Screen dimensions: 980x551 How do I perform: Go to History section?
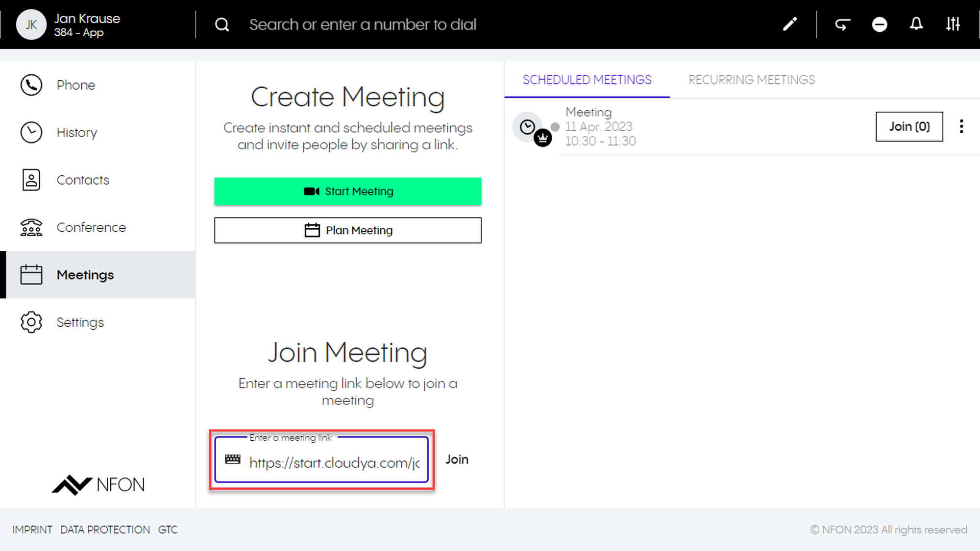pyautogui.click(x=76, y=132)
